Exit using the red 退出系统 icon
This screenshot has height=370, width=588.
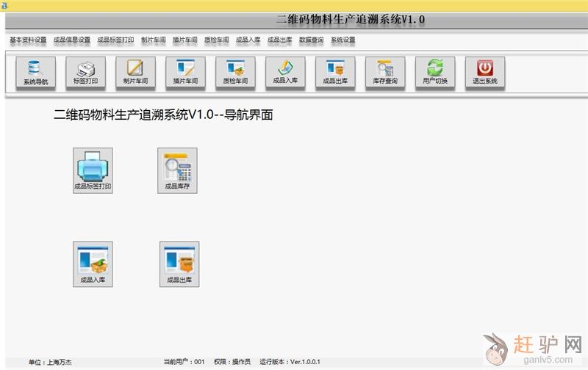pos(485,73)
